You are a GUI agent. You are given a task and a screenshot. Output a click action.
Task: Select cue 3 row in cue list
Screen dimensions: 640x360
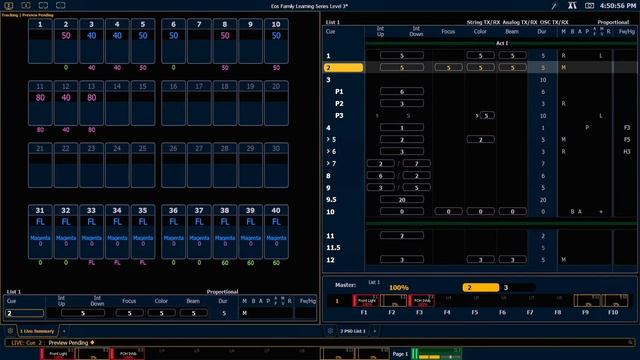480,80
